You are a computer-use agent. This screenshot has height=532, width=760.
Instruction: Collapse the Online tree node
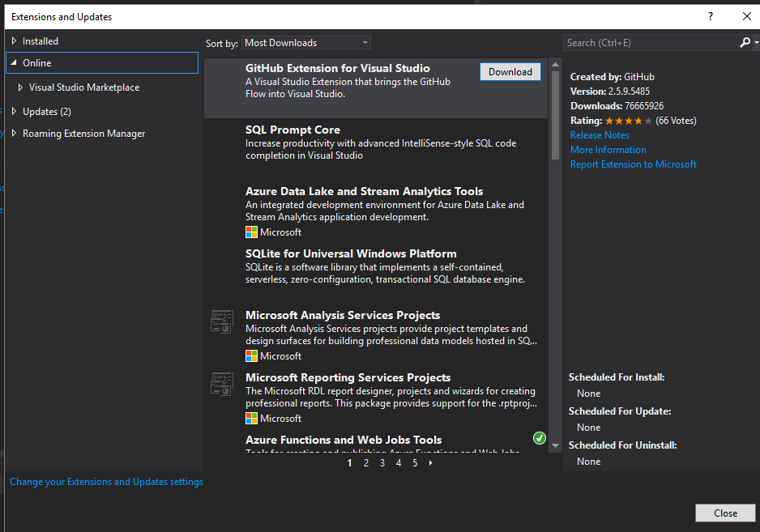[x=14, y=62]
